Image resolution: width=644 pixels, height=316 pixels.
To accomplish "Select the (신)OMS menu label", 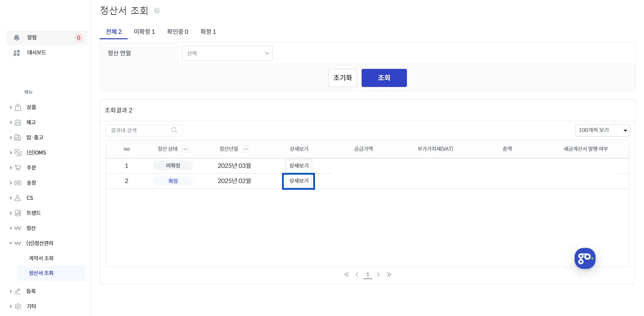I will click(x=36, y=152).
